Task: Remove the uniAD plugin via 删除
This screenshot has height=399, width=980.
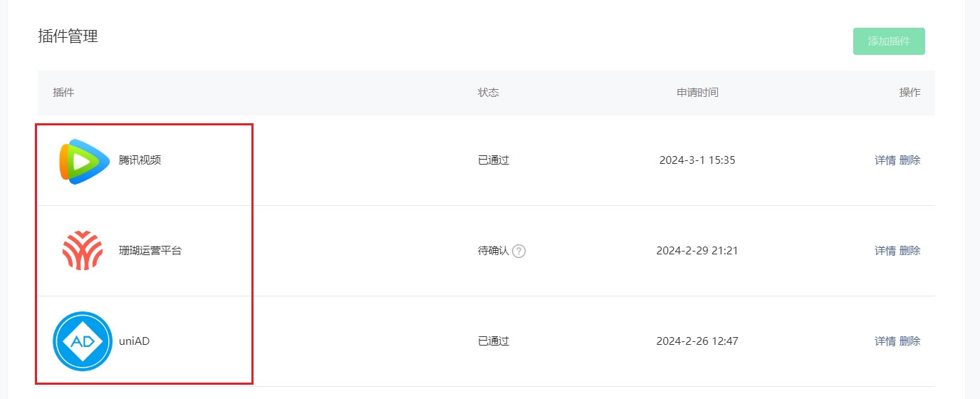Action: coord(910,341)
